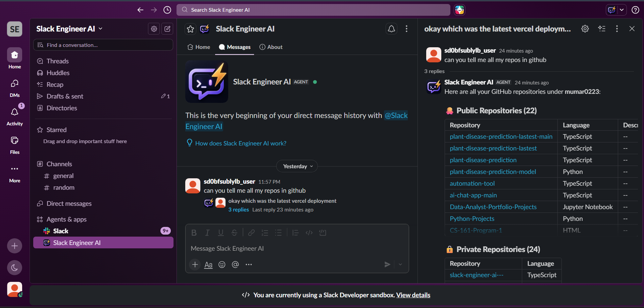Open the Yesterday date dropdown
This screenshot has width=644, height=308.
(297, 166)
